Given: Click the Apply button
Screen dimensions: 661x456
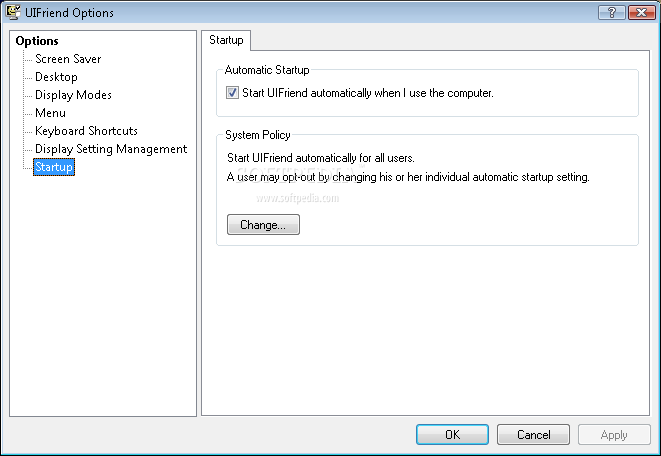Looking at the screenshot, I should pos(614,435).
